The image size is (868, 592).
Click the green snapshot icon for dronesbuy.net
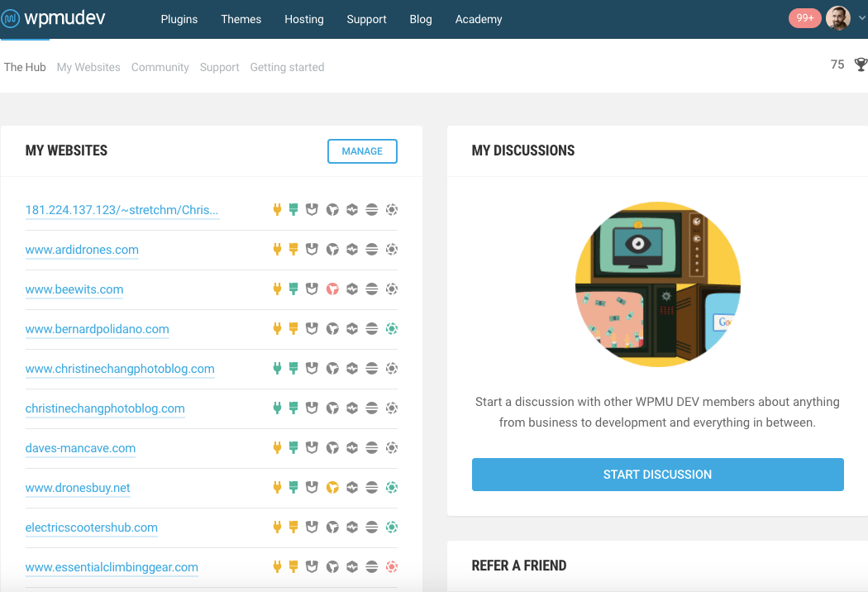pos(392,487)
